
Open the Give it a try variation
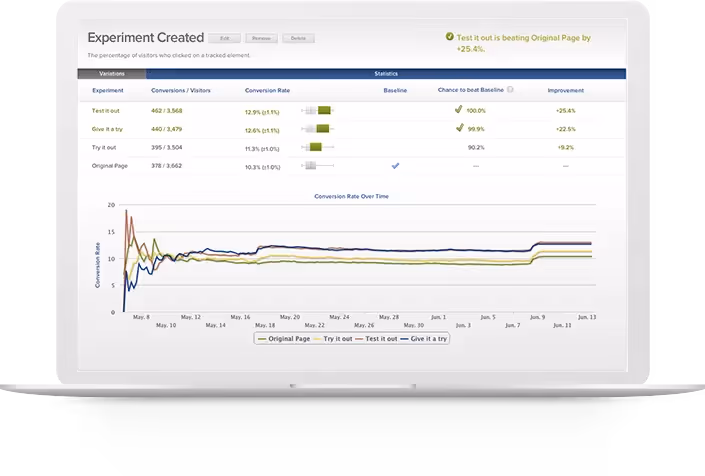pyautogui.click(x=107, y=129)
